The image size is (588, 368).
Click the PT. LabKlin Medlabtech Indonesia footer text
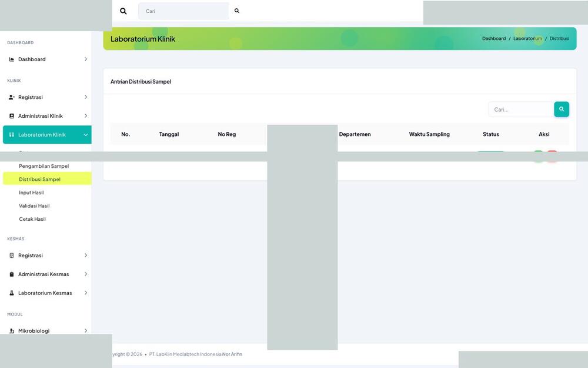185,354
